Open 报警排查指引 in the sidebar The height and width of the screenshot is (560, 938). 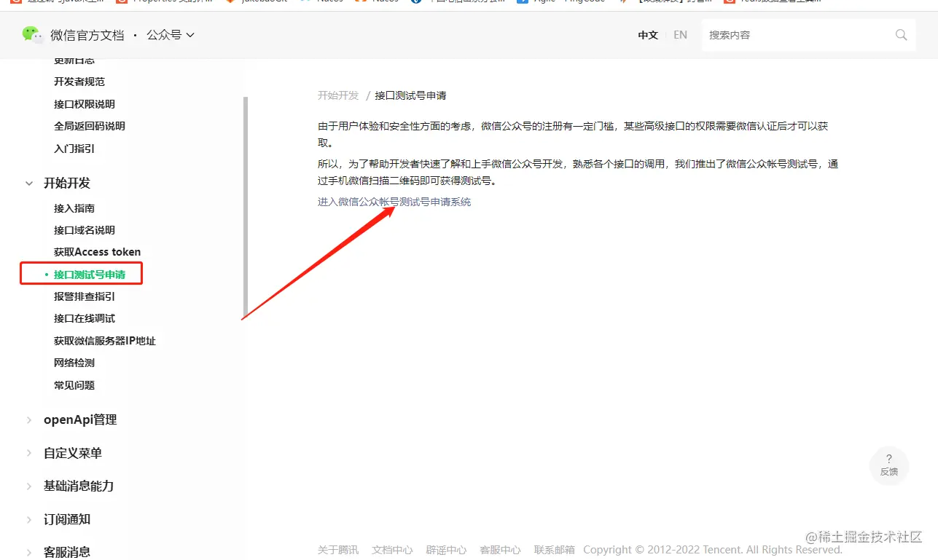[85, 296]
